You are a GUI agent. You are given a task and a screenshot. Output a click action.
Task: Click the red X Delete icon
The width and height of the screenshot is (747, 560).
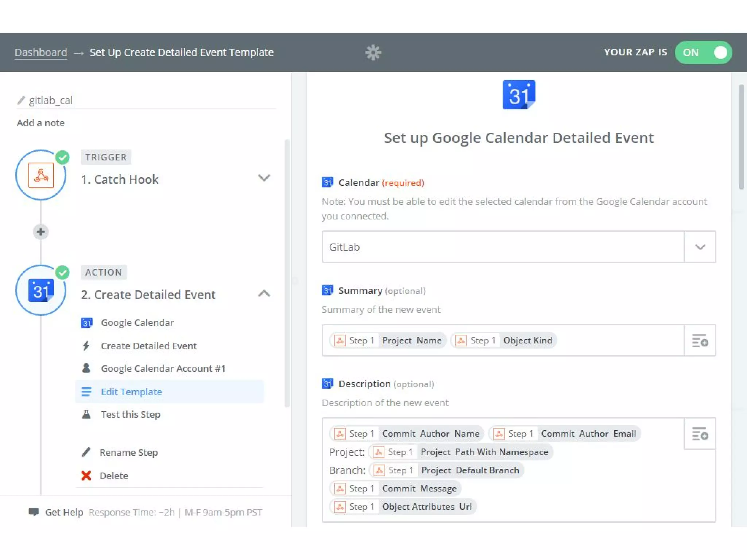pyautogui.click(x=86, y=475)
